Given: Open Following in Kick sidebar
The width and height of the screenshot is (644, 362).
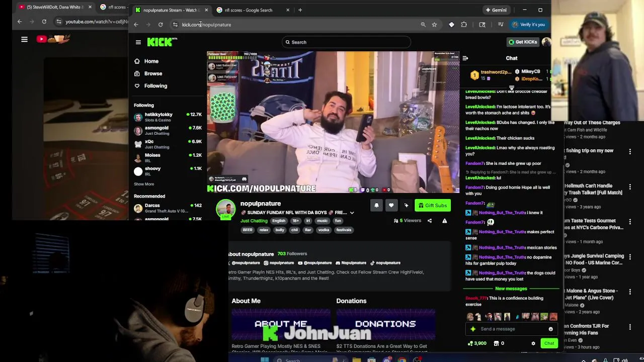Looking at the screenshot, I should (x=150, y=86).
